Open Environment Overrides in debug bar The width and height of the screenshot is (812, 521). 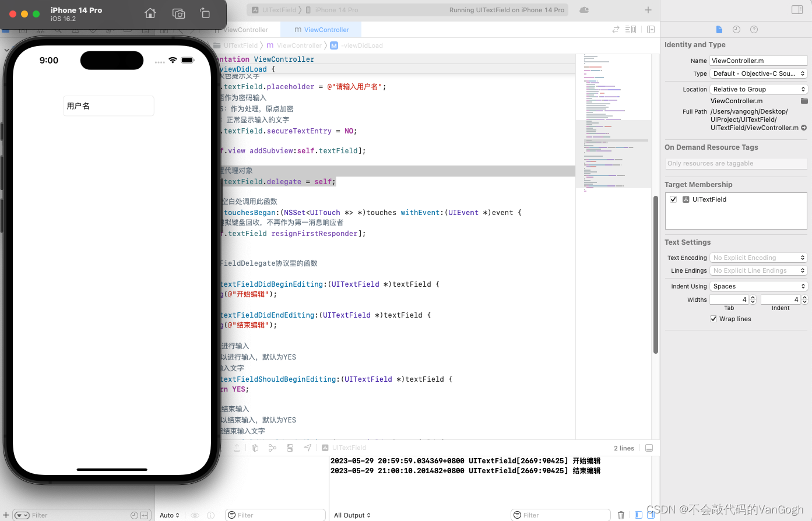(x=290, y=448)
